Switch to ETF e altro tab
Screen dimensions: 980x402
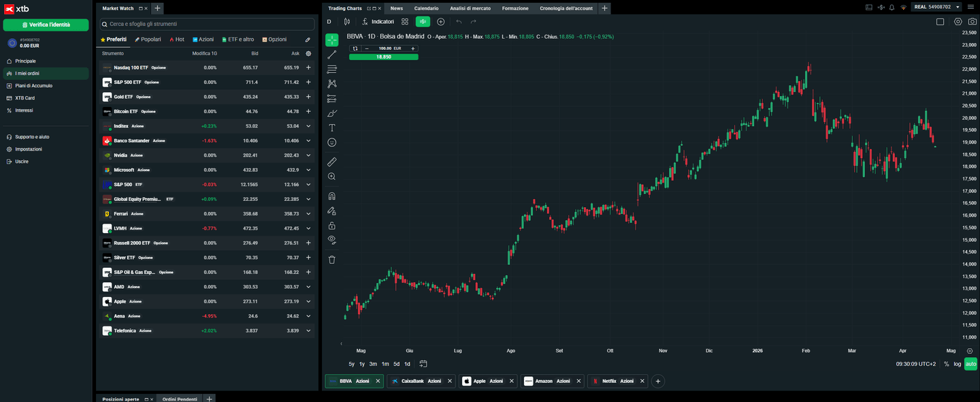pyautogui.click(x=238, y=40)
